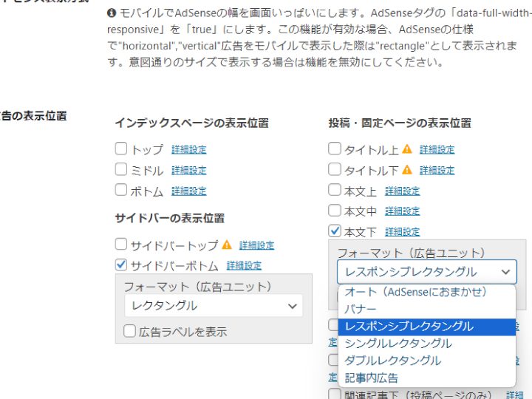Click the warning icon next to タイトル上
The image size is (532, 399).
click(x=407, y=149)
